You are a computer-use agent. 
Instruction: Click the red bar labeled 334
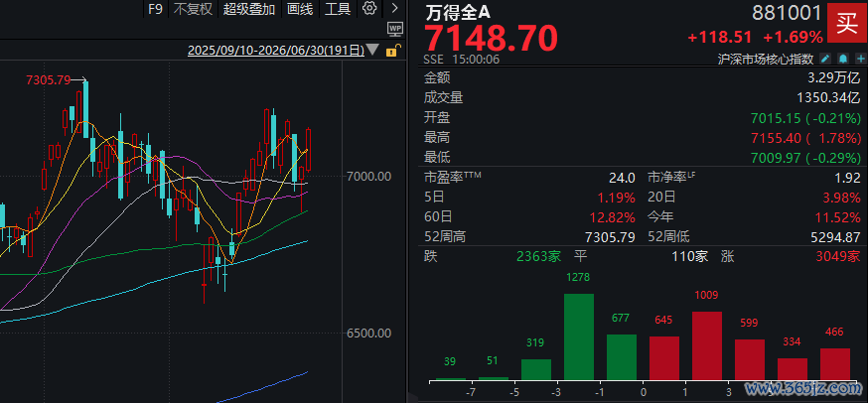[x=793, y=368]
